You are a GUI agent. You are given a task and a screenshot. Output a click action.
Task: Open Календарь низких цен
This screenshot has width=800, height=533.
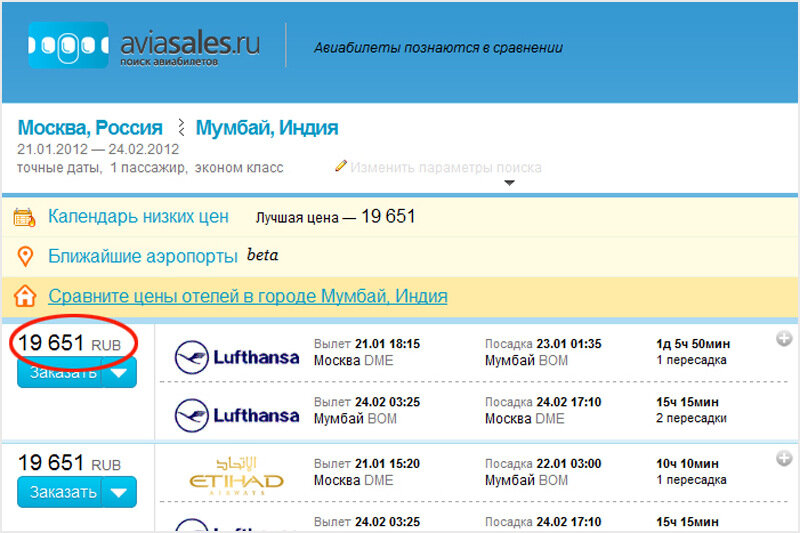click(x=138, y=216)
